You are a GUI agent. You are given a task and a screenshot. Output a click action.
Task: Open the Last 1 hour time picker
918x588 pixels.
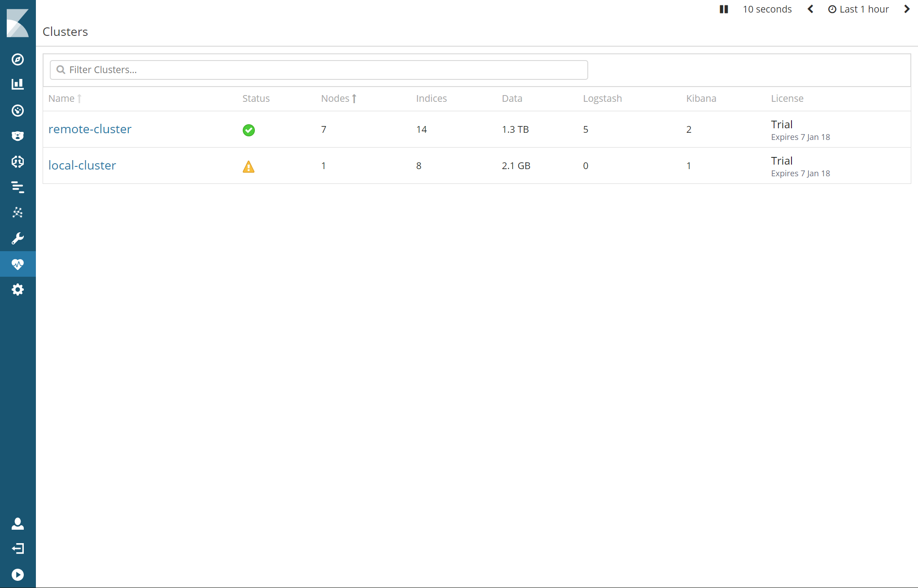(x=858, y=9)
